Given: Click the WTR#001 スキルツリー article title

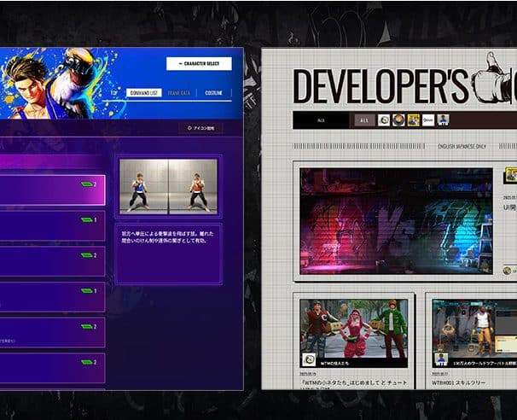Looking at the screenshot, I should click(458, 382).
